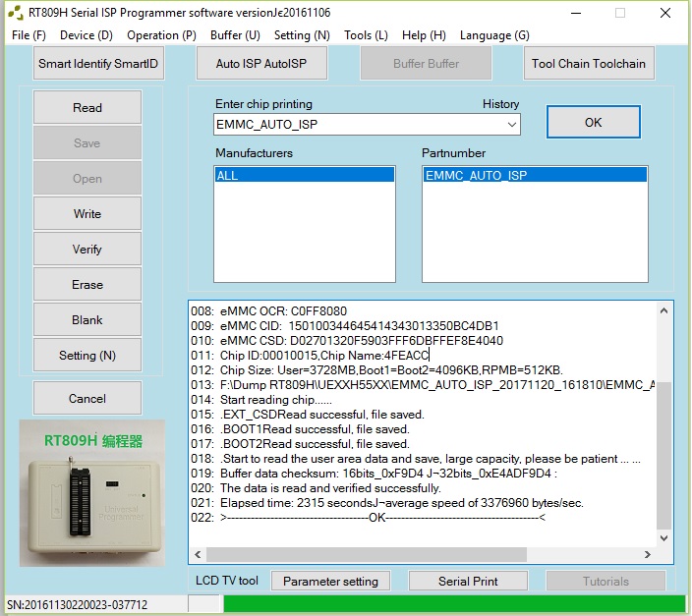
Task: Click the Blank check button
Action: click(x=87, y=319)
